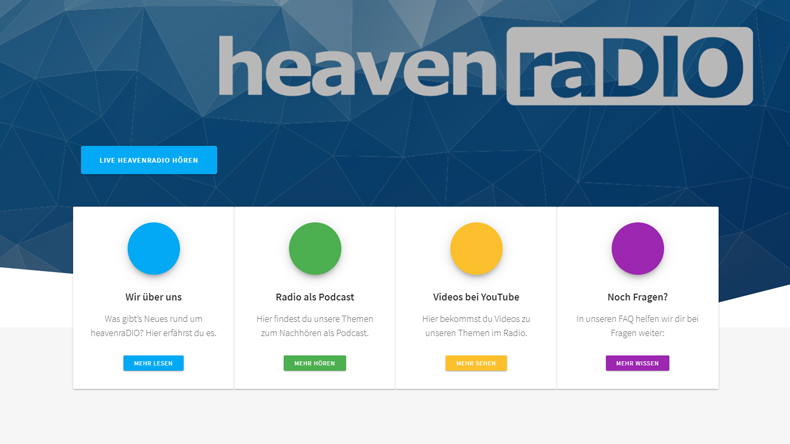Click the blue circle above Wir über uns

[154, 248]
